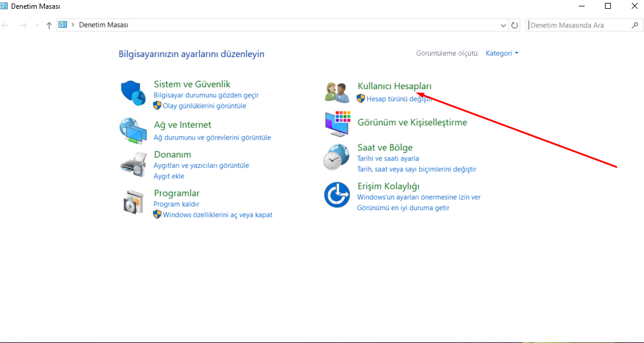Open the Programlar disc box icon
This screenshot has width=644, height=343.
coord(133,201)
